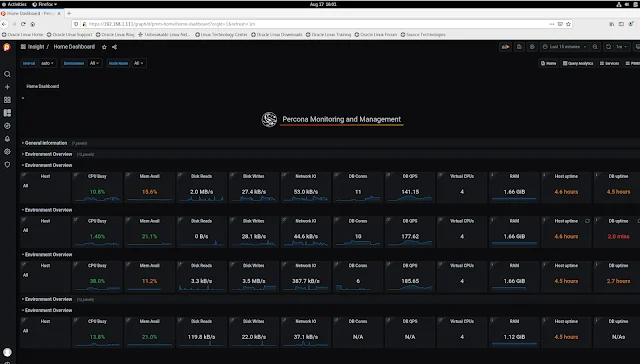
Task: Click the 387.7 kB/s Network IO value
Action: click(x=306, y=281)
